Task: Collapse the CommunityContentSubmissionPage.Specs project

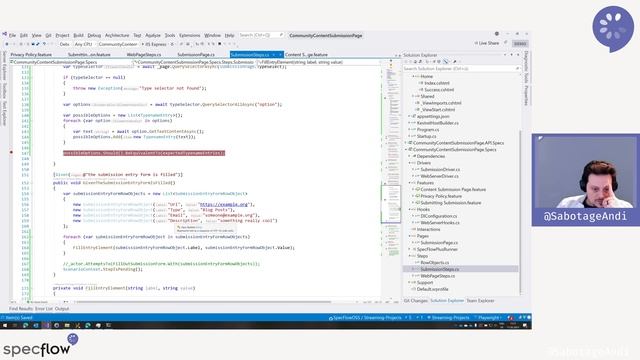Action: (406, 149)
